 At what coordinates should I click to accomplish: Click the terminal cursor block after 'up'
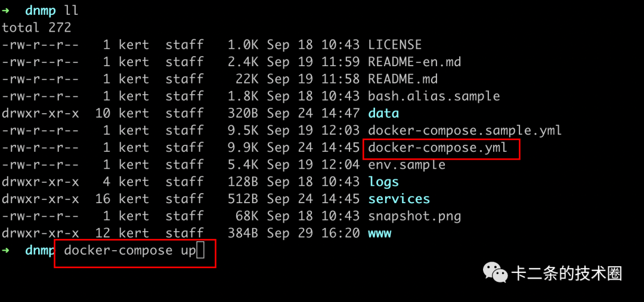coord(200,251)
